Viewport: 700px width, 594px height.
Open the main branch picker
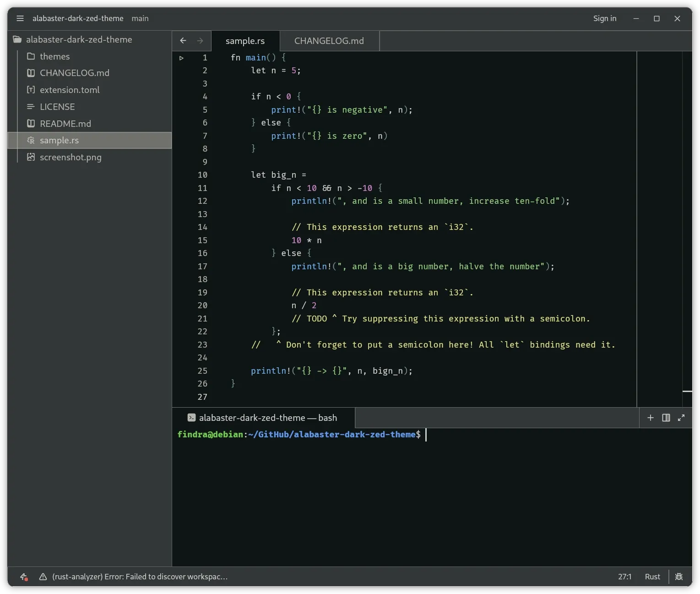tap(140, 18)
